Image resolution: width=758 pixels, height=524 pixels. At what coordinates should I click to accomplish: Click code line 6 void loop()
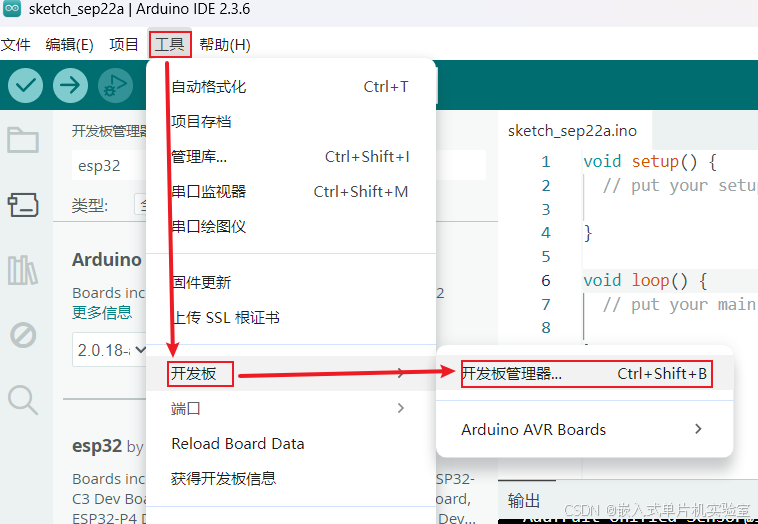point(645,280)
